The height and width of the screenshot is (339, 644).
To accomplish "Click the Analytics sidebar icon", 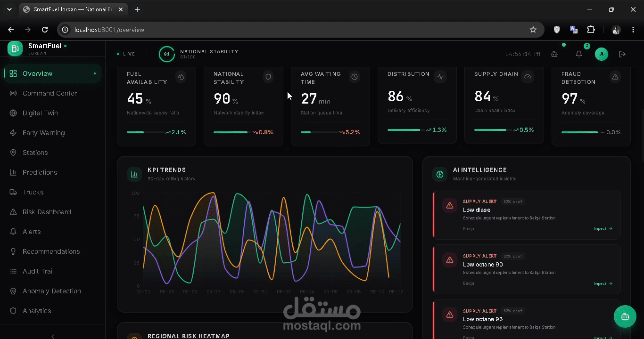I will click(x=13, y=311).
